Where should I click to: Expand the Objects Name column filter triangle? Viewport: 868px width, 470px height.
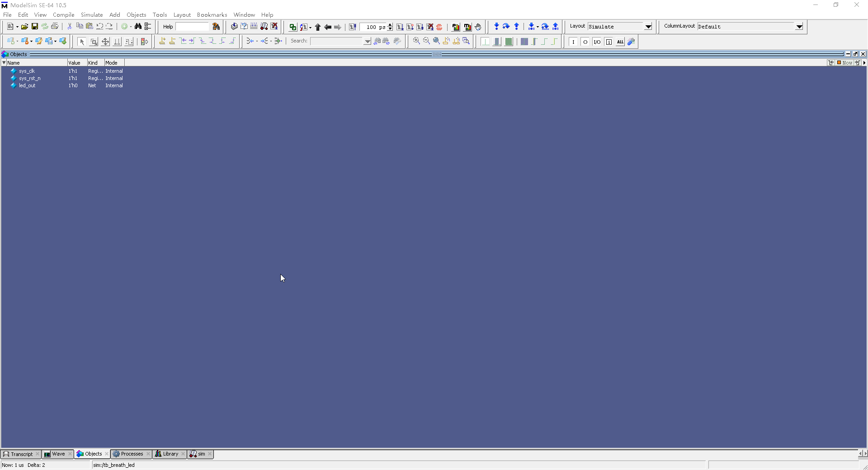coord(4,63)
